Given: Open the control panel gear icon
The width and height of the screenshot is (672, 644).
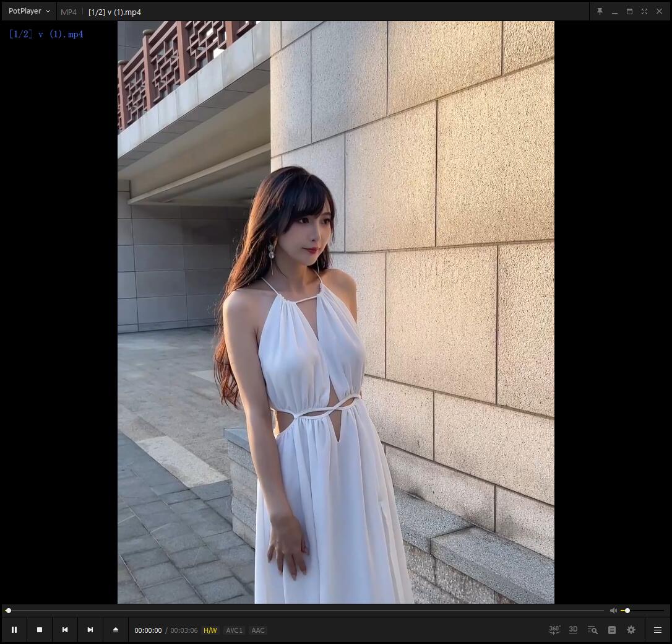Looking at the screenshot, I should coord(631,629).
